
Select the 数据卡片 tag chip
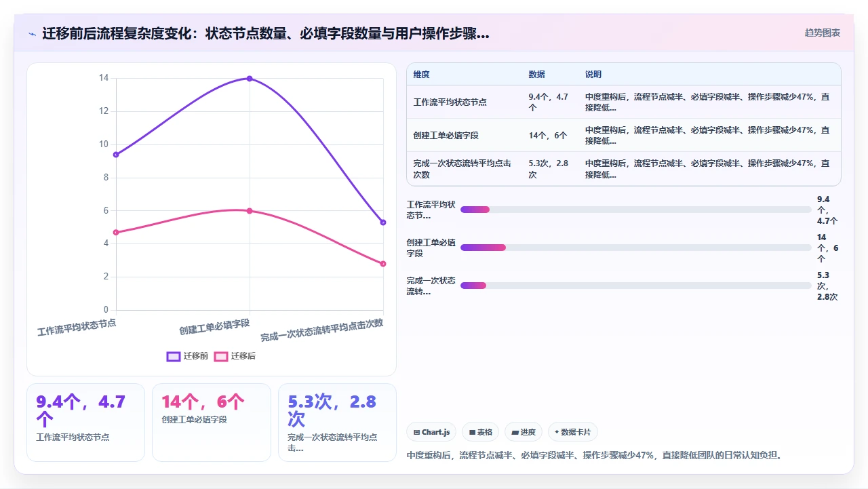tap(573, 432)
